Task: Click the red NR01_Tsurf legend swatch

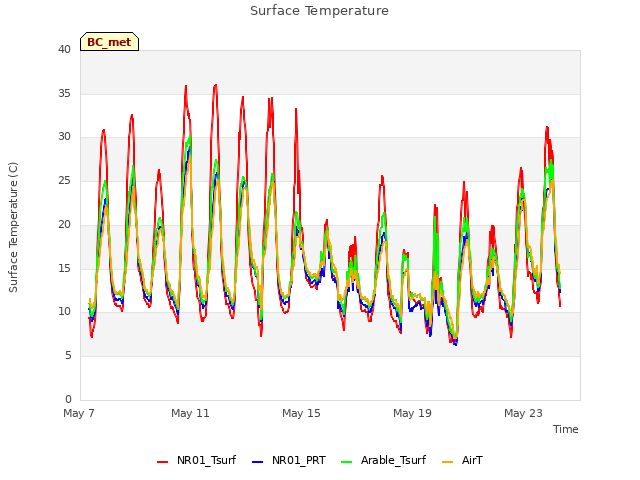Action: [162, 461]
